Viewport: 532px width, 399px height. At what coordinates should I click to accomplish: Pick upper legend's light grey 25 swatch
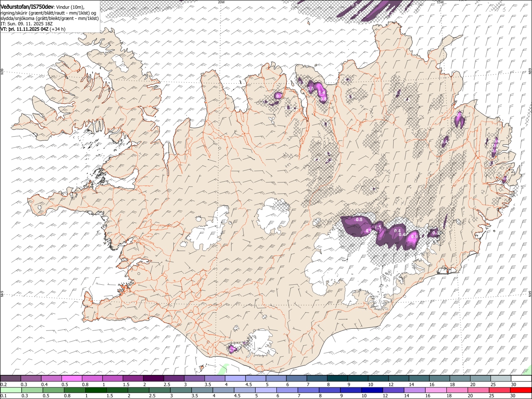500,379
